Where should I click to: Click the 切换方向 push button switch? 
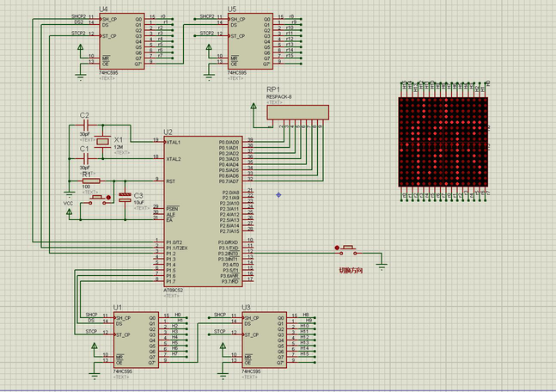tap(349, 250)
